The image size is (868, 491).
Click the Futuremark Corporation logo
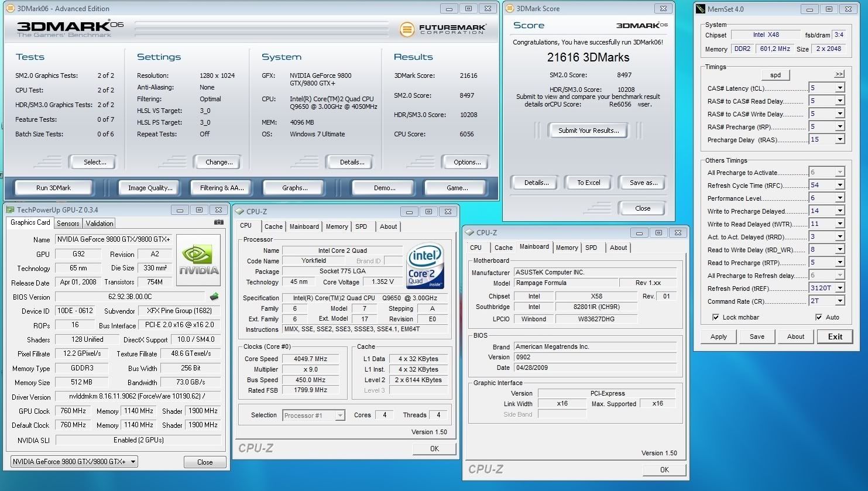tap(443, 29)
